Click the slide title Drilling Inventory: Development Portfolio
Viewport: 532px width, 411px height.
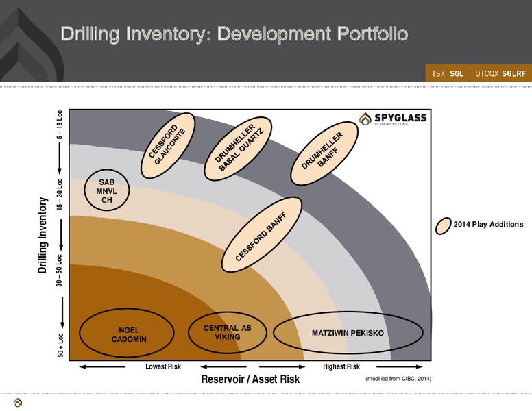point(234,34)
